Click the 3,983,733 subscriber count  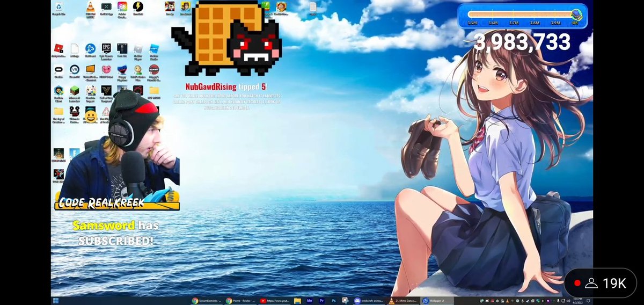click(522, 42)
